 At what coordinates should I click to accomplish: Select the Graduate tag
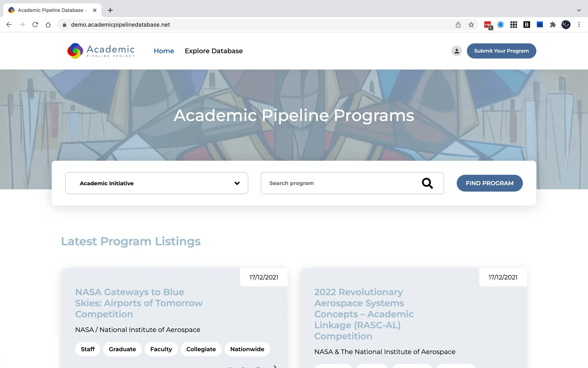click(122, 349)
